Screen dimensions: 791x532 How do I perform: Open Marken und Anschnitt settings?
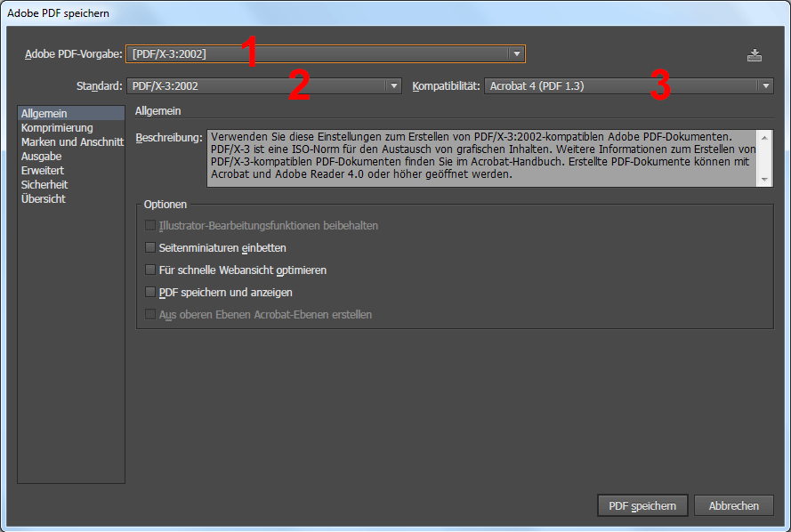click(x=71, y=142)
